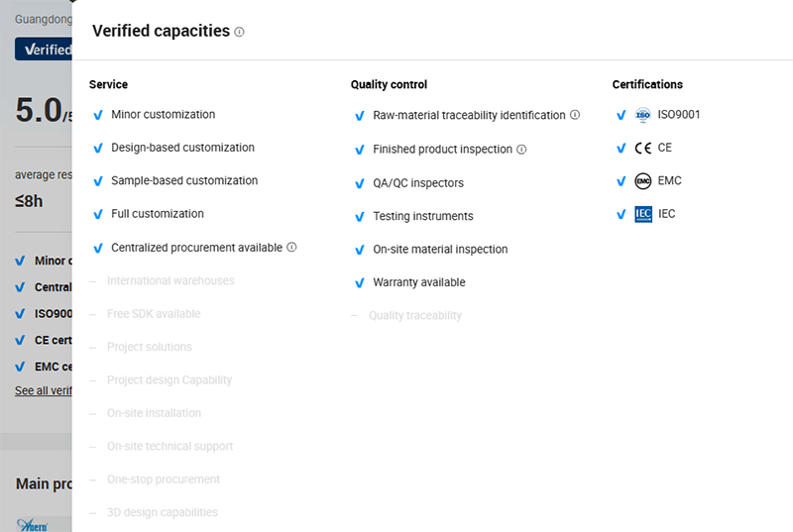Click the Anern brand logo thumbnail

33,525
